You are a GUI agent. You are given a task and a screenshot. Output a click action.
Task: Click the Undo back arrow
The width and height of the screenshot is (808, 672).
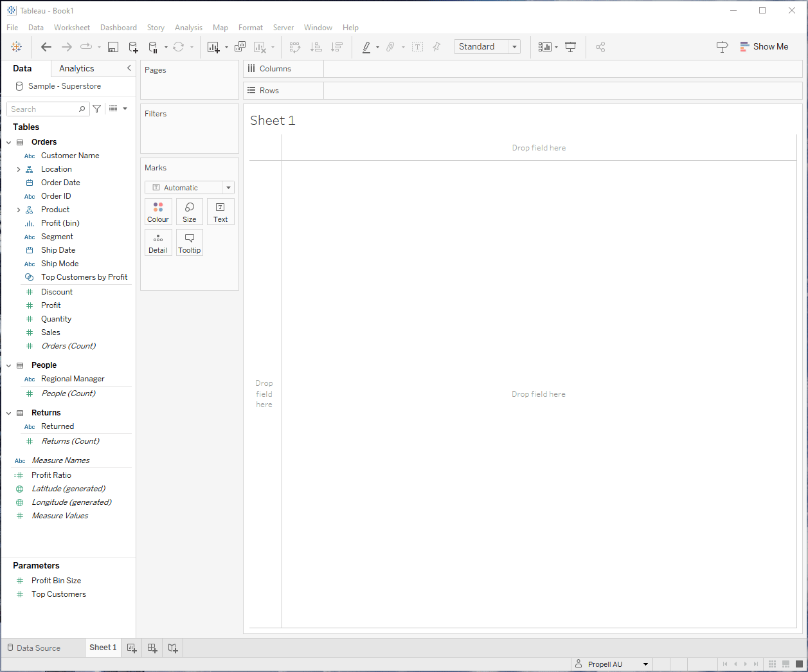click(x=46, y=47)
